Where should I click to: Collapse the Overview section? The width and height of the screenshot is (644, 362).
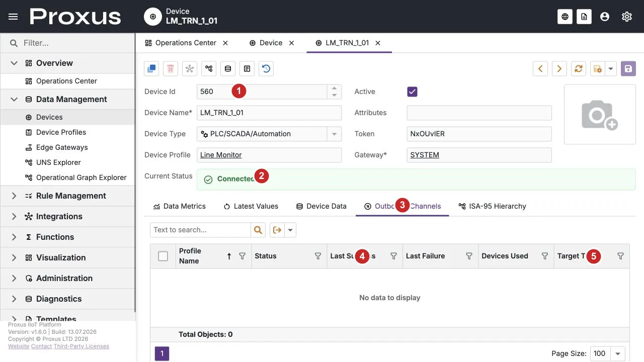pyautogui.click(x=14, y=63)
